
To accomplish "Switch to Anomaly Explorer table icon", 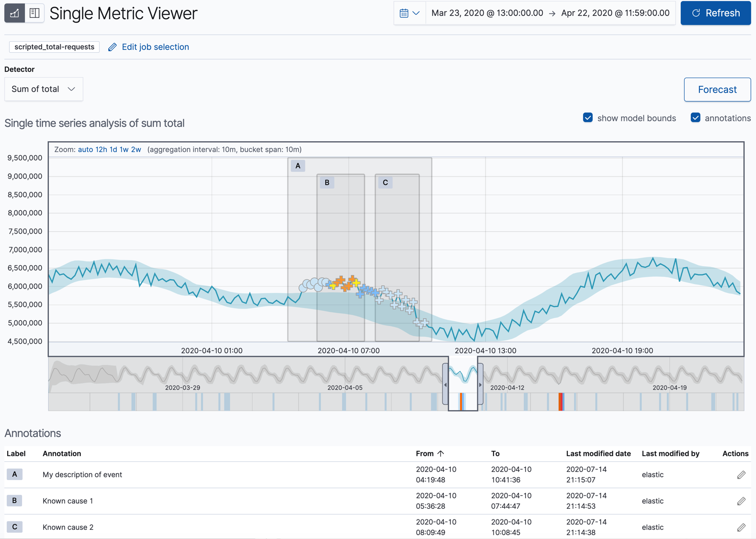I will pos(34,13).
